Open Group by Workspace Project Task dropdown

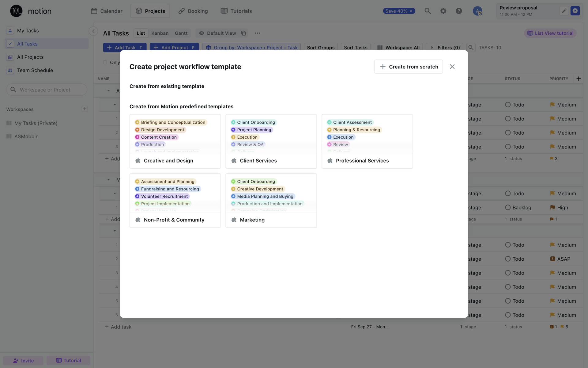tap(251, 48)
